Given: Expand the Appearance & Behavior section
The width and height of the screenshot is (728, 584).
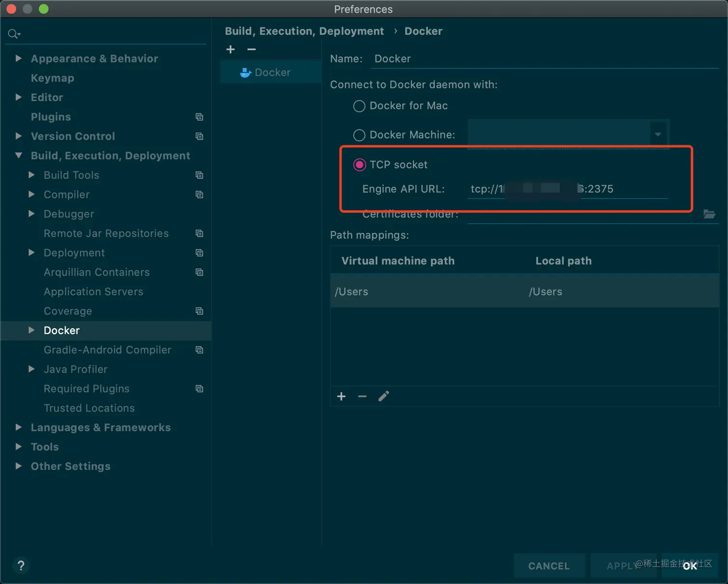Looking at the screenshot, I should pyautogui.click(x=18, y=58).
